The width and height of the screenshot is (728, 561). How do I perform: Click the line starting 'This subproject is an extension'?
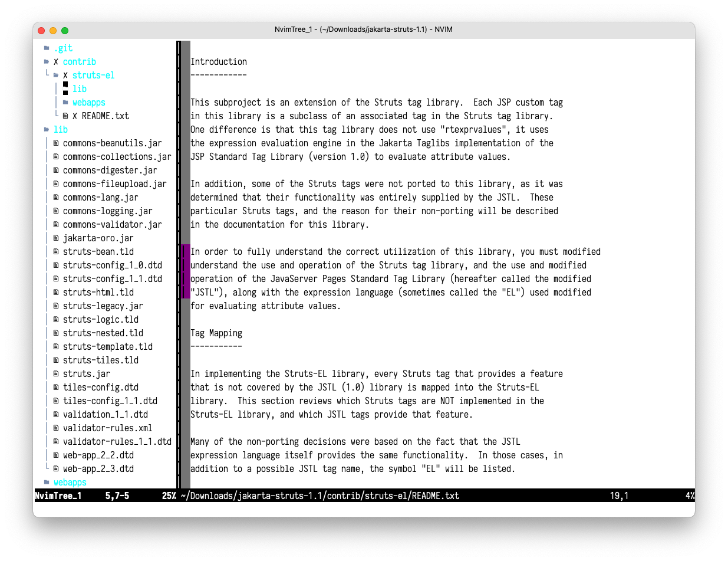tap(377, 103)
